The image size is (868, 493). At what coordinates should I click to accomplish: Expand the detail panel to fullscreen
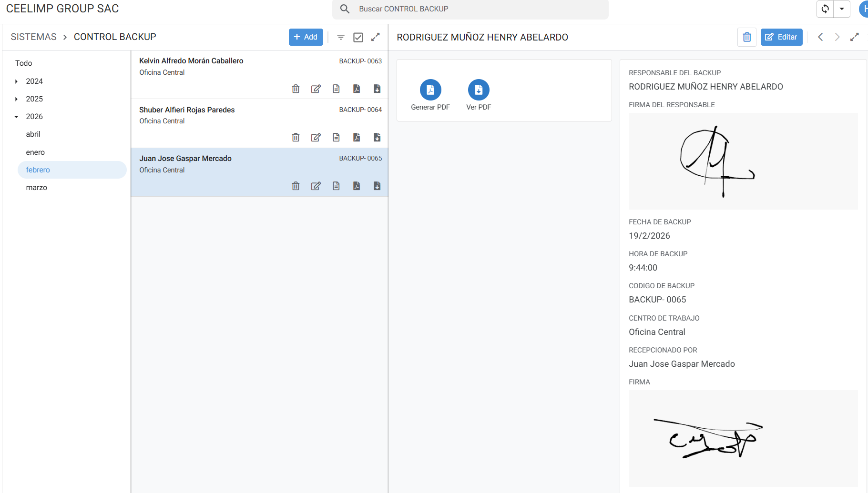click(x=855, y=37)
